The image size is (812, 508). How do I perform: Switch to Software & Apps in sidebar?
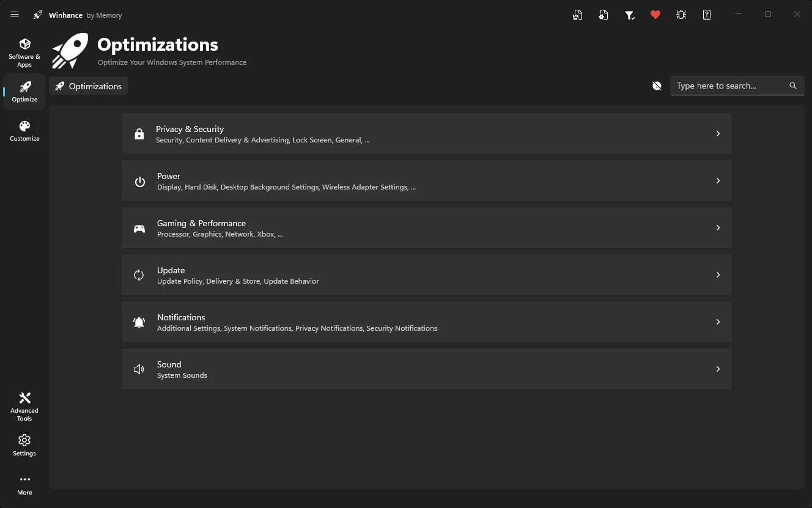24,53
